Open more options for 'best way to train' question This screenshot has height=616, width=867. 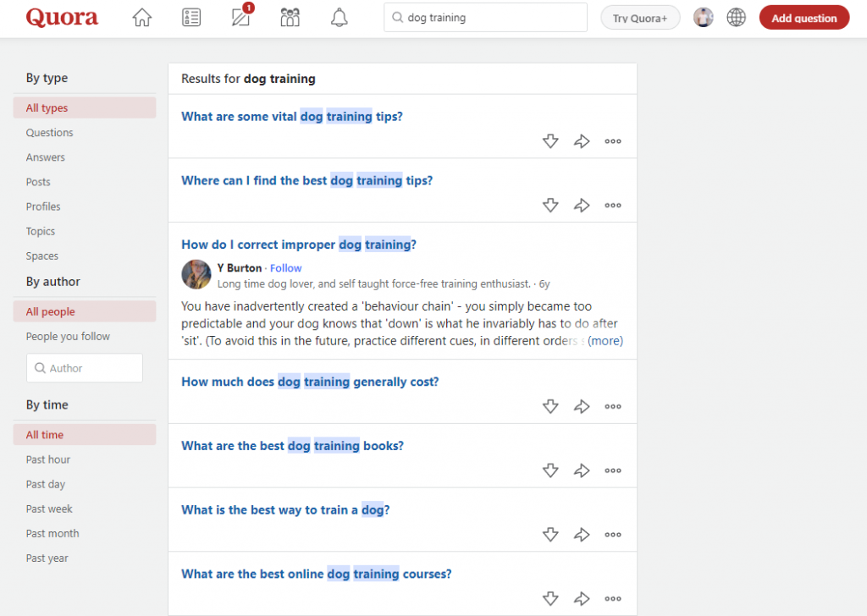tap(613, 534)
